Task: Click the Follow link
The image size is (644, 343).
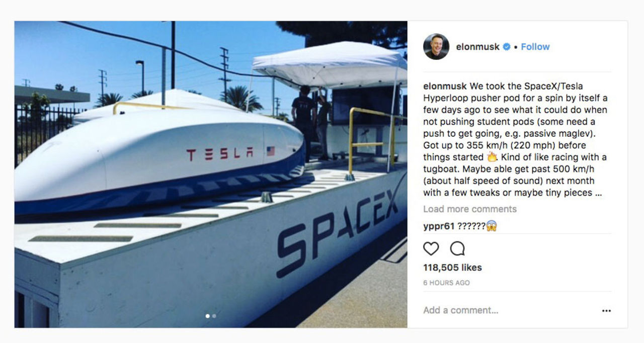Action: point(535,46)
